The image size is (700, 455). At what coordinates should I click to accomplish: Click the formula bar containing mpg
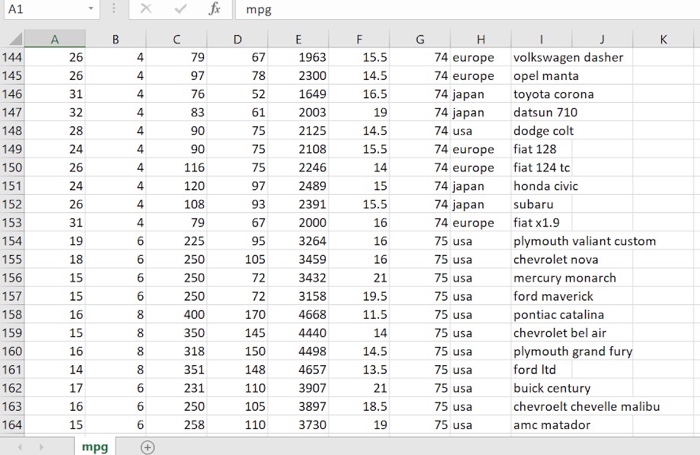(467, 9)
